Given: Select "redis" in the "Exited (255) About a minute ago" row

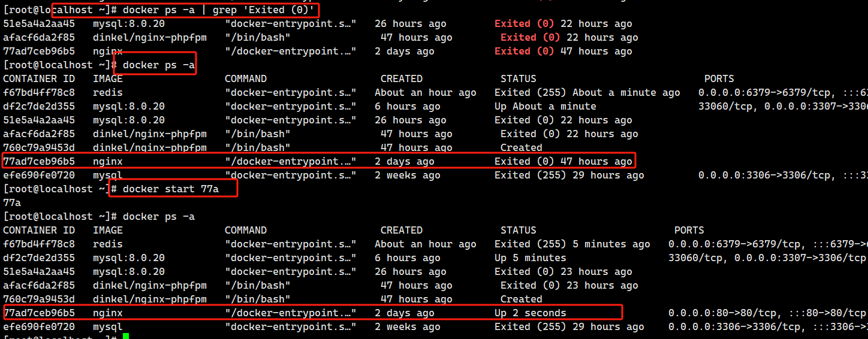Looking at the screenshot, I should click(108, 93).
